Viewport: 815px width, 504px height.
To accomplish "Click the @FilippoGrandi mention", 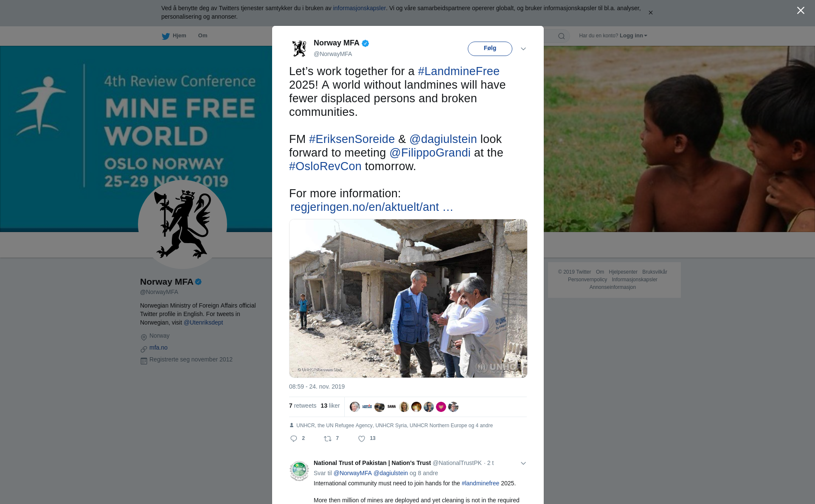I will (x=430, y=153).
